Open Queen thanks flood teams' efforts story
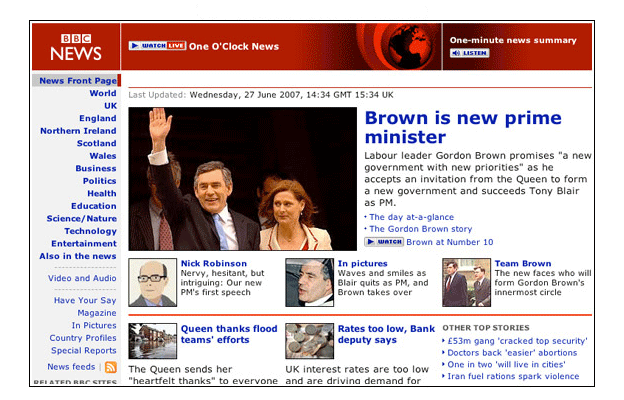624x400 pixels. [229, 334]
